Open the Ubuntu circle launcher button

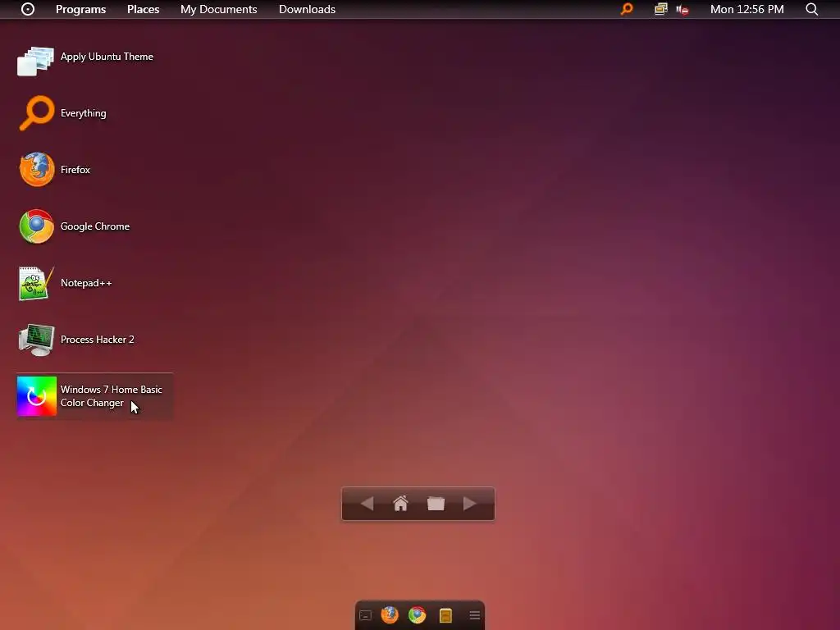[28, 9]
